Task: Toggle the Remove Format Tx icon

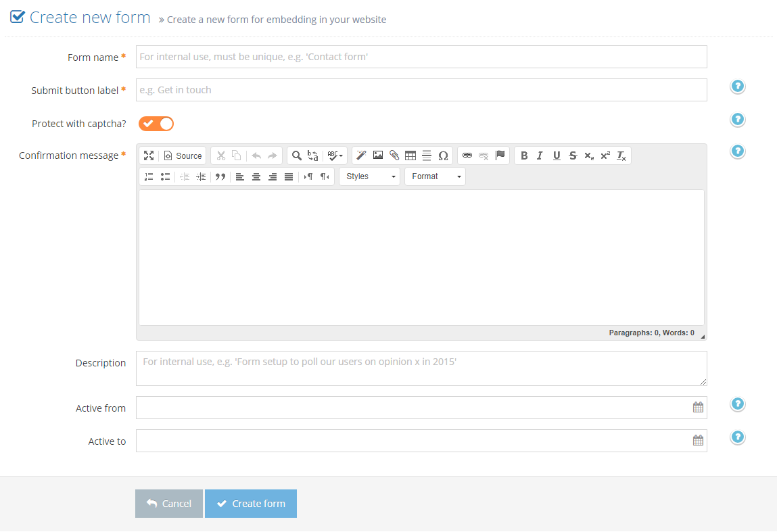Action: click(620, 155)
